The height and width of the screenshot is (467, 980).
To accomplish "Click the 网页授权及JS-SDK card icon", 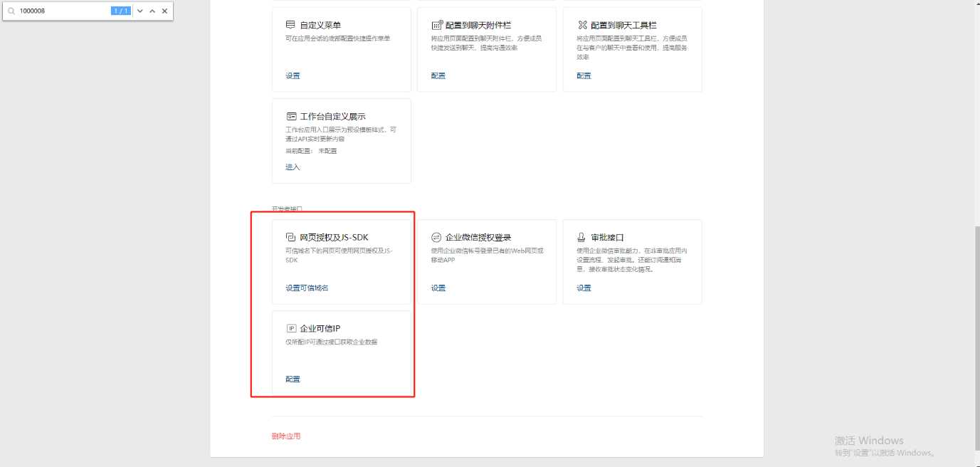I will coord(290,237).
